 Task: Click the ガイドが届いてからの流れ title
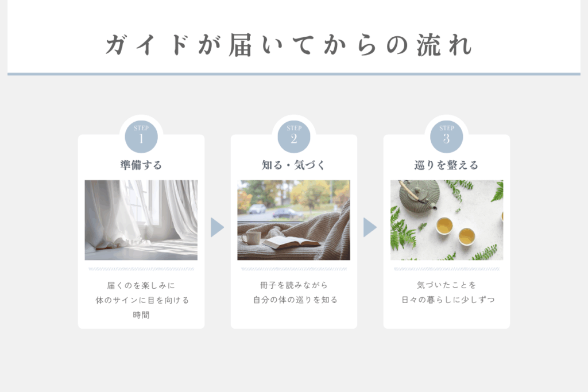click(x=288, y=45)
